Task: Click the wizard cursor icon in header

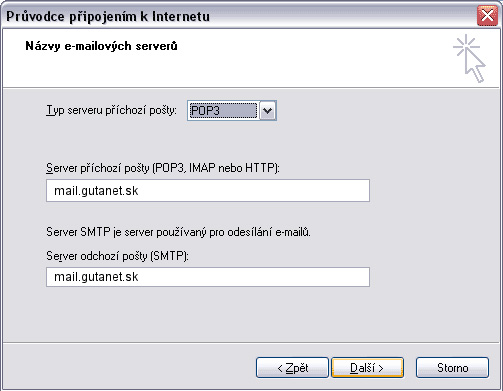Action: click(x=469, y=58)
